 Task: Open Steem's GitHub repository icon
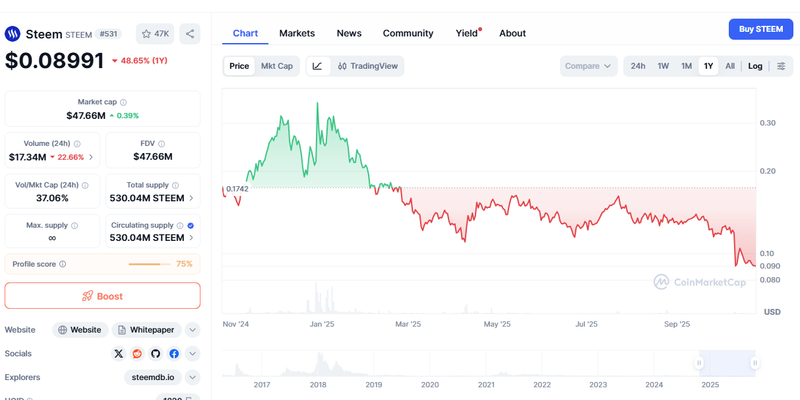(x=155, y=353)
